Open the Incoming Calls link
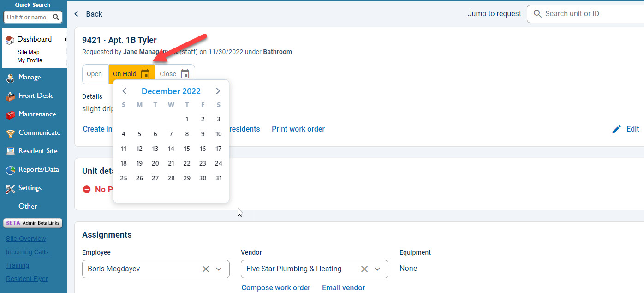This screenshot has width=644, height=293. (27, 252)
